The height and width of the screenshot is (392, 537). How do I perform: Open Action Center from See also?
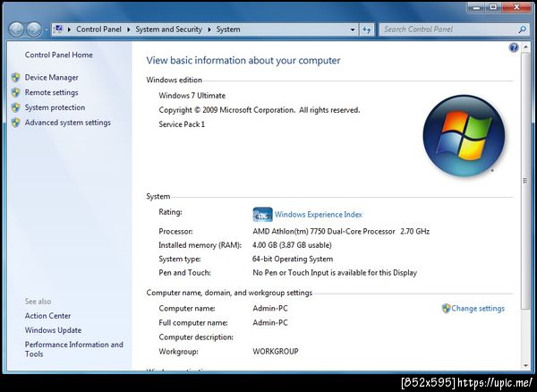pos(47,316)
